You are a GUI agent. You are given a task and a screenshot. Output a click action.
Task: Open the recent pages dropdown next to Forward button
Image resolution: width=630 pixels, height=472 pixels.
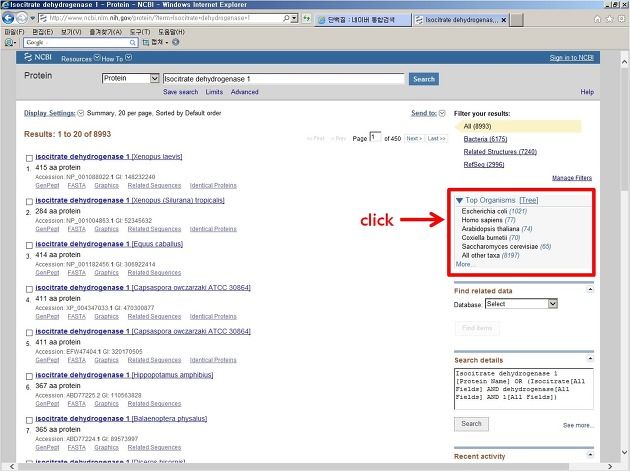tap(33, 18)
